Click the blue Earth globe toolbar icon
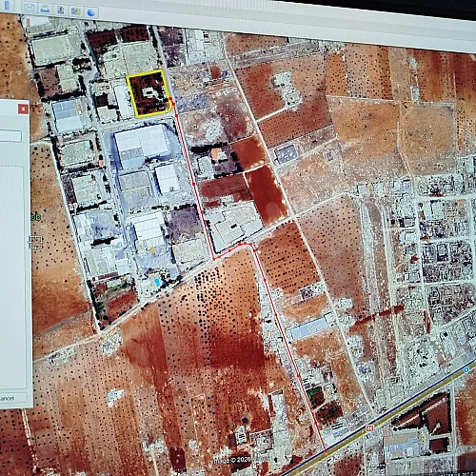Screen dimensions: 476x476 coord(91,12)
